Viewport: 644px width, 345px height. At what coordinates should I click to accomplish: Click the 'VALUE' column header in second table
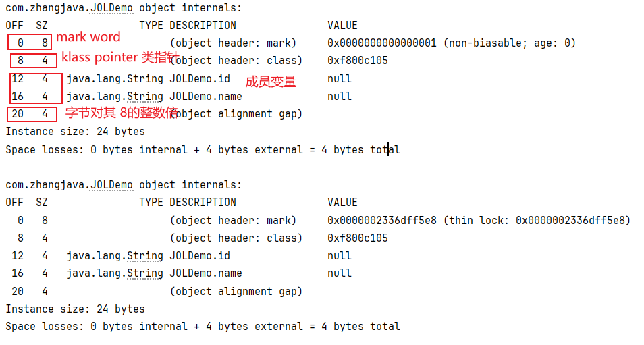(x=342, y=202)
